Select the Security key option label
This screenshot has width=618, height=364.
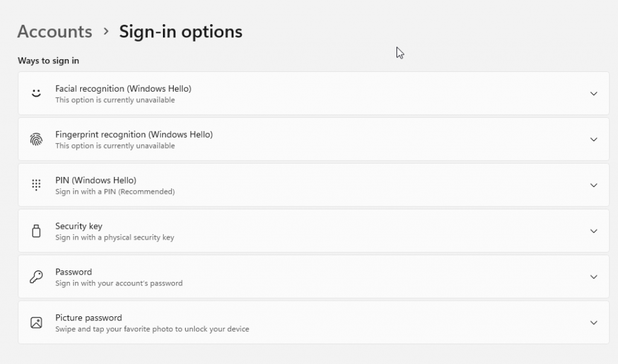[79, 226]
